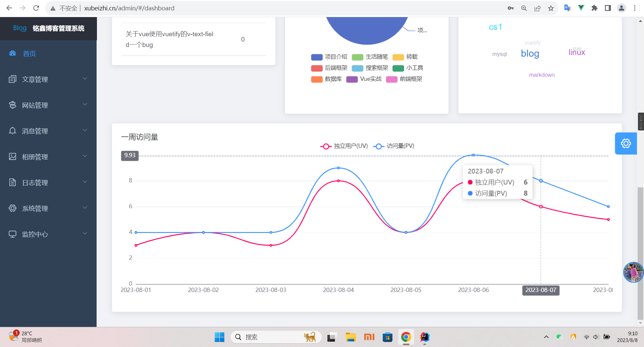Screen dimensions: 644x347
Task: Select 首页 menu item in sidebar
Action: click(x=48, y=53)
